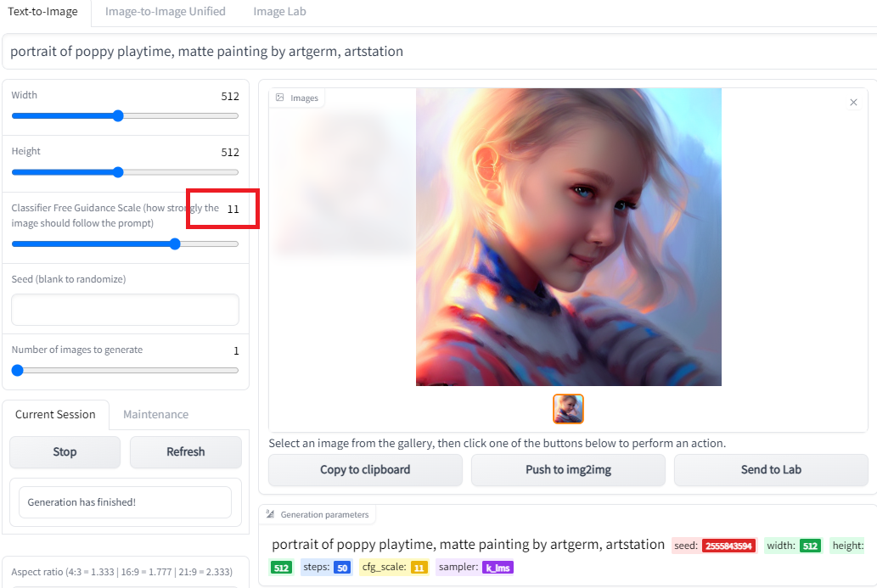Adjust the Height slider handle

tap(117, 172)
